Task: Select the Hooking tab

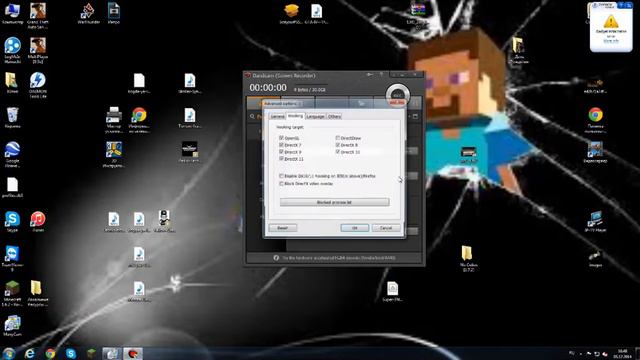Action: coord(295,116)
